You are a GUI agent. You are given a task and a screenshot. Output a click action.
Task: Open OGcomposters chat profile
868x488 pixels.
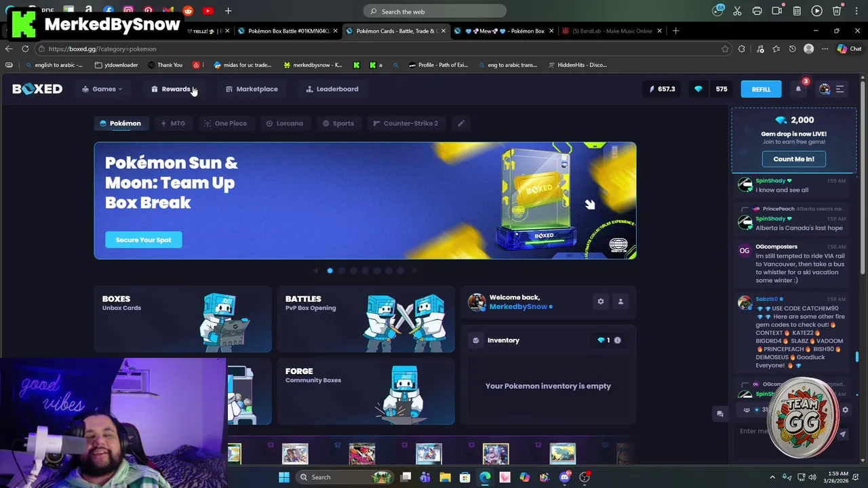pyautogui.click(x=776, y=247)
